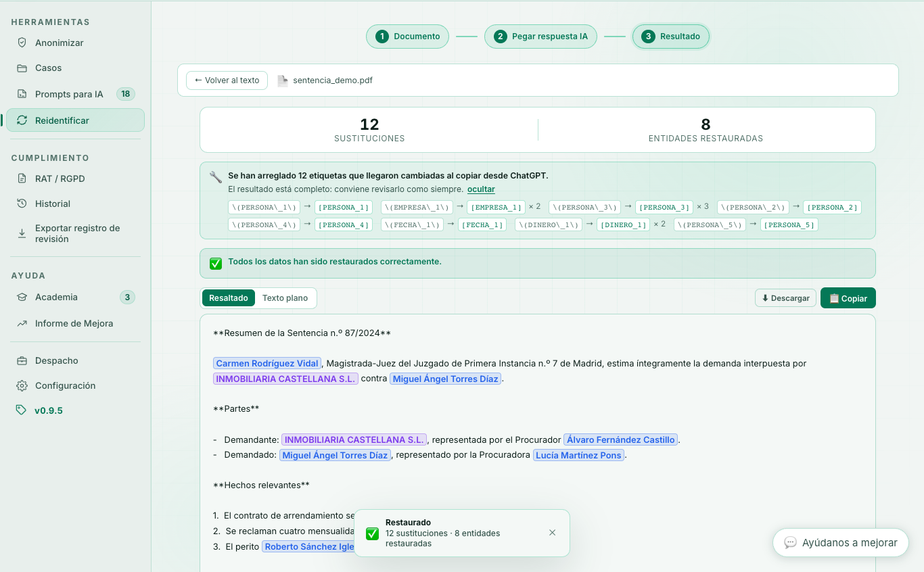Click the 12 Sustituciones counter
The width and height of the screenshot is (924, 572).
click(369, 130)
